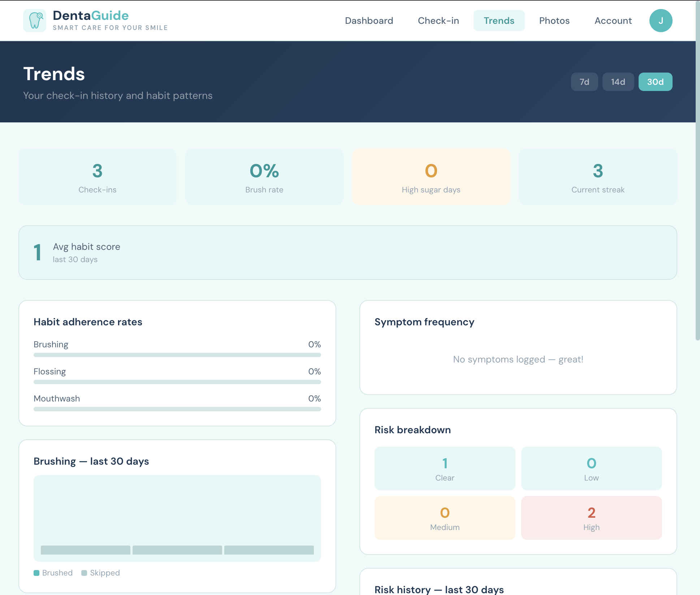Click the Current streak card

coord(598,177)
